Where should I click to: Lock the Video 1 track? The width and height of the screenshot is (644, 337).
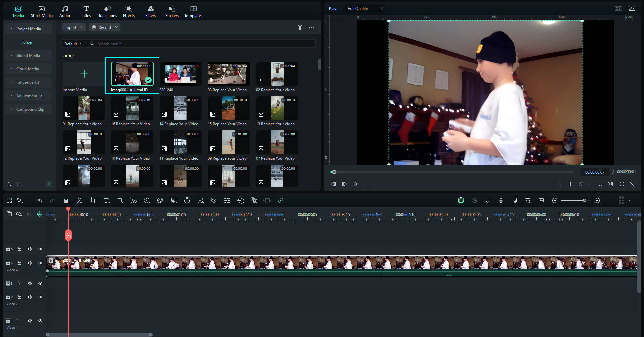(19, 321)
